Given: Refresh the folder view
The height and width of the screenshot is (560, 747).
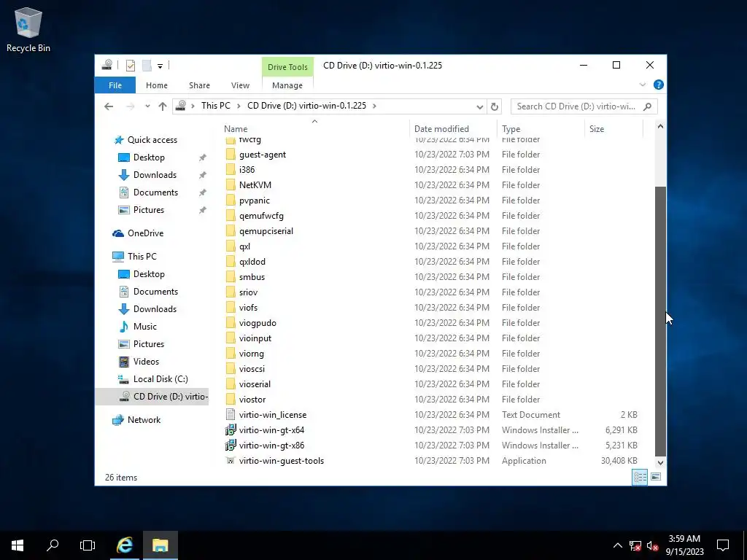Looking at the screenshot, I should (495, 106).
